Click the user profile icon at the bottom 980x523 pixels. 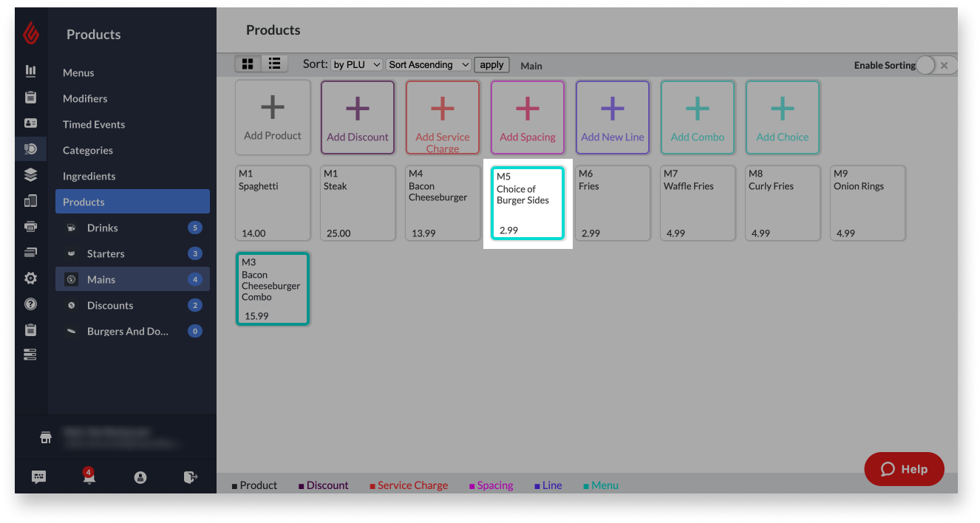pyautogui.click(x=140, y=476)
